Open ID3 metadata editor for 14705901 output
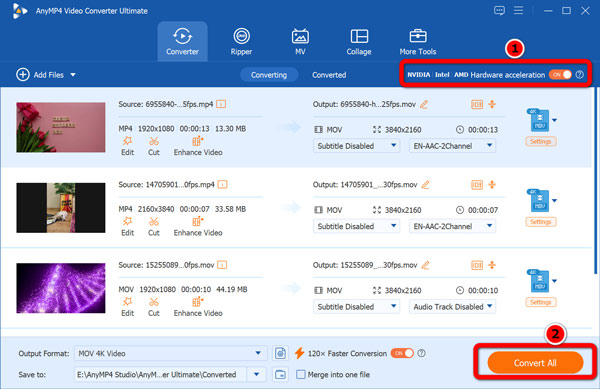The height and width of the screenshot is (389, 600). [x=477, y=185]
